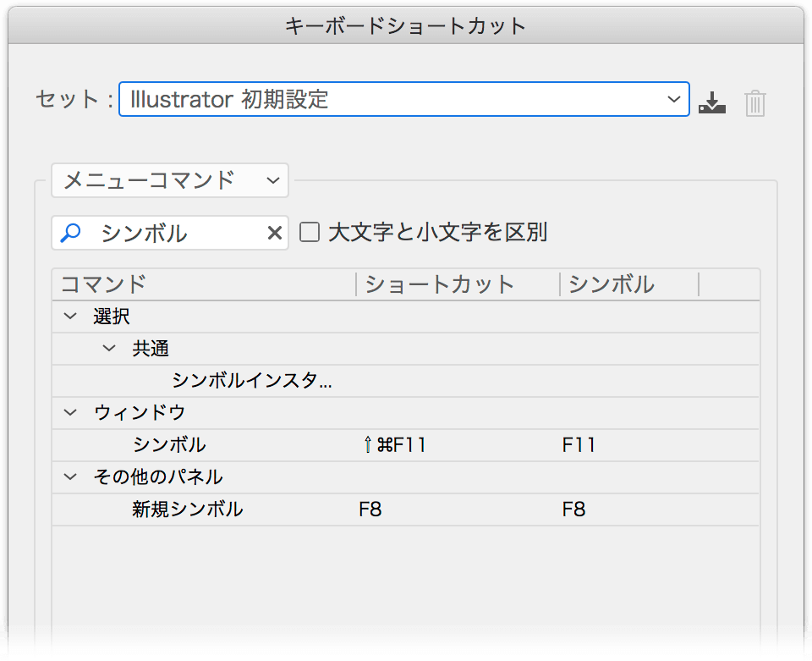812x661 pixels.
Task: Click the F8 shortcut cell for 新規シンボル
Action: [x=370, y=510]
